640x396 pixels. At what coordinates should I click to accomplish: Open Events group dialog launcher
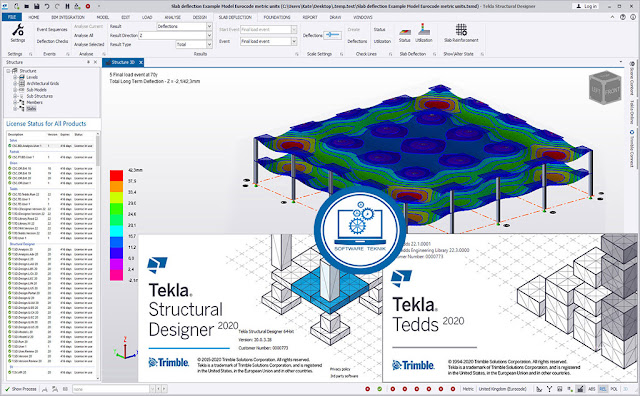pyautogui.click(x=68, y=54)
